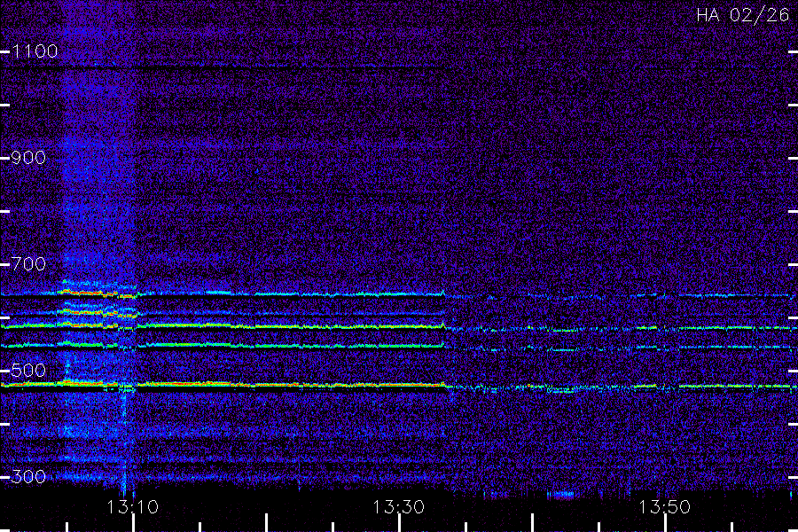This screenshot has width=798, height=532.
Task: Click the 13:10 time axis label
Action: click(x=133, y=507)
